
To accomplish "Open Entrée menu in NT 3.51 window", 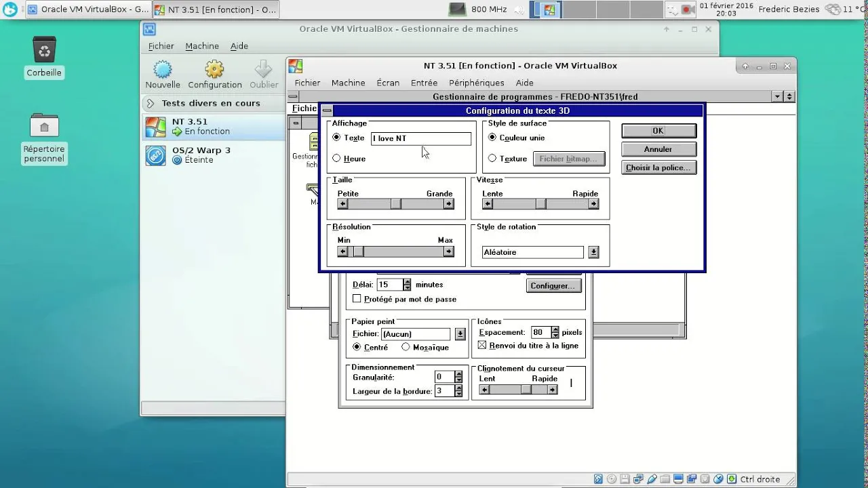I will point(424,83).
